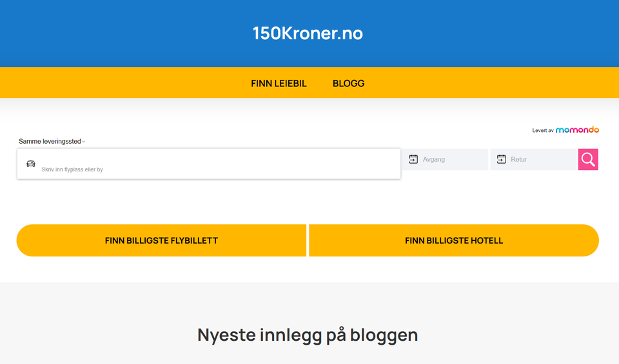The height and width of the screenshot is (364, 619).
Task: Click the FINN BILLIGSTE HOTELL button
Action: tap(454, 240)
